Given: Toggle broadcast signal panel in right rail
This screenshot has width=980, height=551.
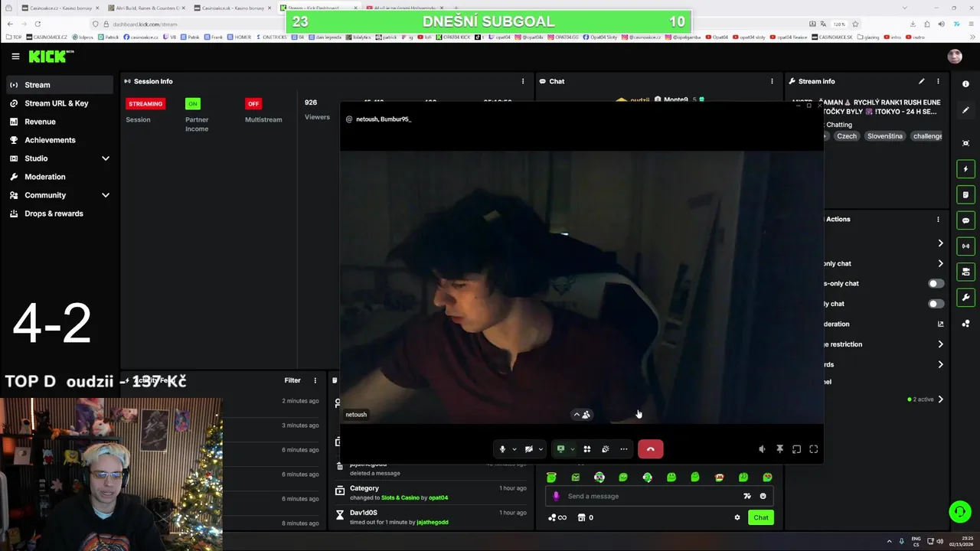Looking at the screenshot, I should (965, 246).
